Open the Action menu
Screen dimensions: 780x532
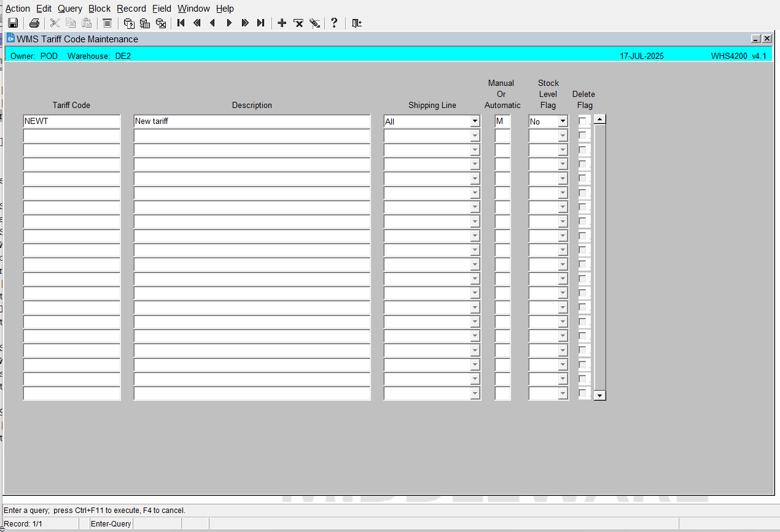pyautogui.click(x=18, y=9)
